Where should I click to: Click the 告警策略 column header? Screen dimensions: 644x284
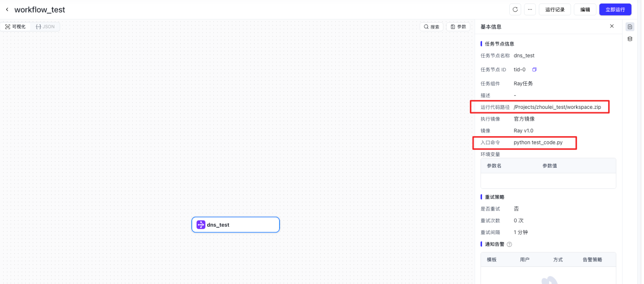point(592,260)
